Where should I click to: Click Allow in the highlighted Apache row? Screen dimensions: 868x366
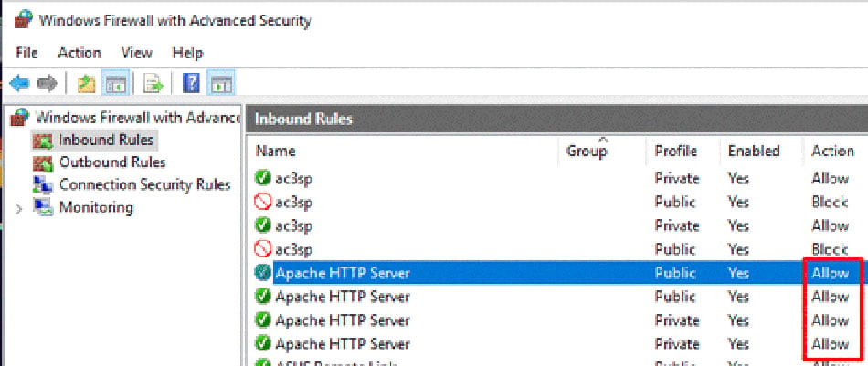coord(830,273)
